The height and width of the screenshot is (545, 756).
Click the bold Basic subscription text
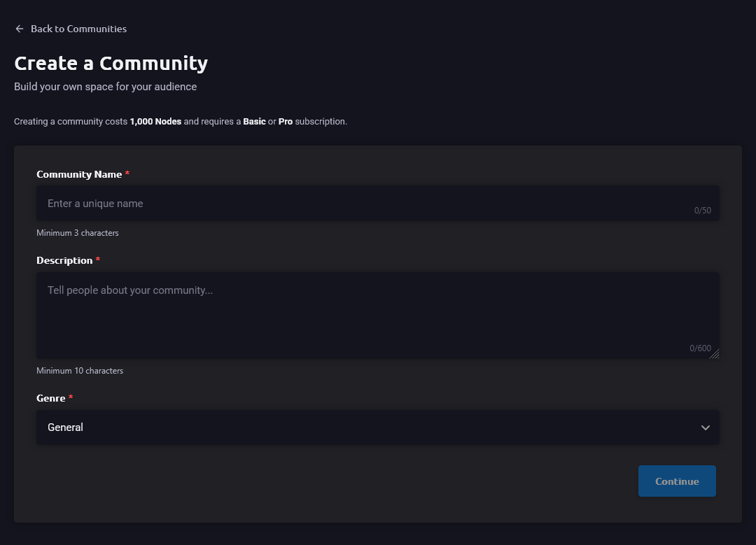(x=254, y=122)
